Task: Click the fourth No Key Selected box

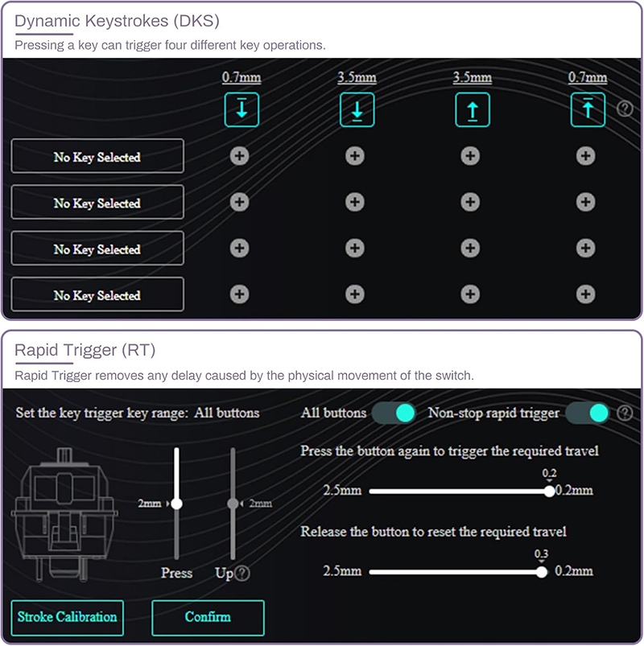Action: coord(97,294)
